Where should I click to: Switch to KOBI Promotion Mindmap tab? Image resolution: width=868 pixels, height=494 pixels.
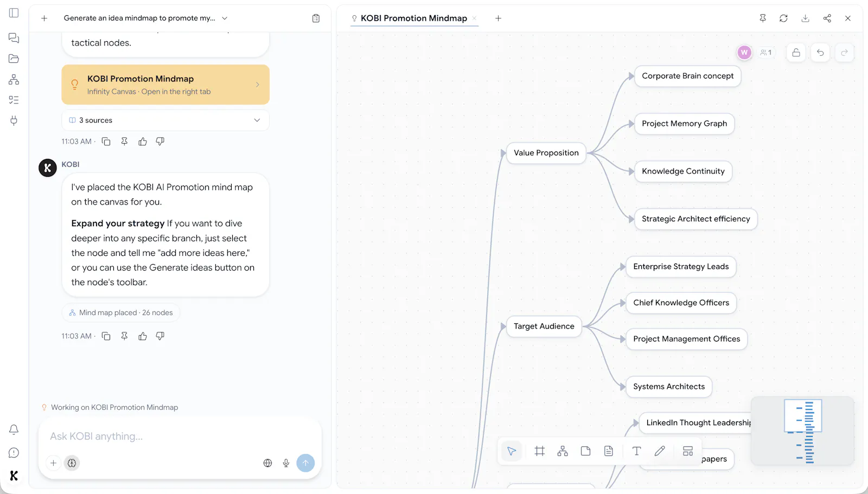[413, 18]
